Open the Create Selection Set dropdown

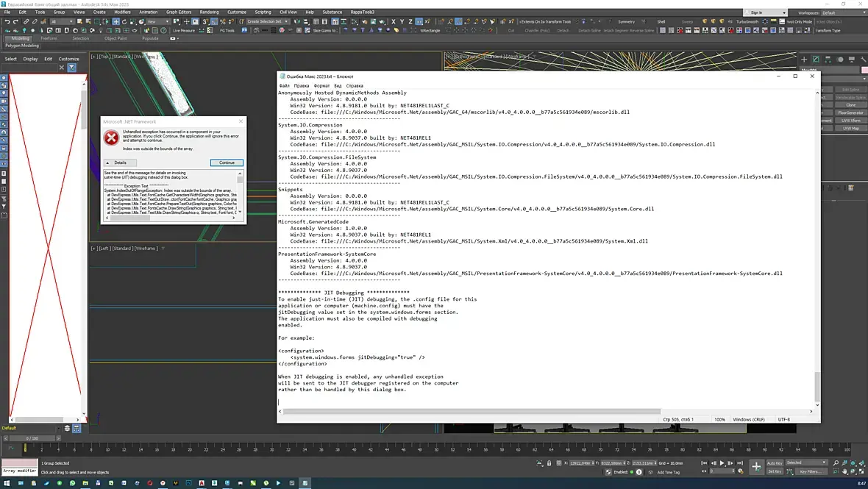267,21
